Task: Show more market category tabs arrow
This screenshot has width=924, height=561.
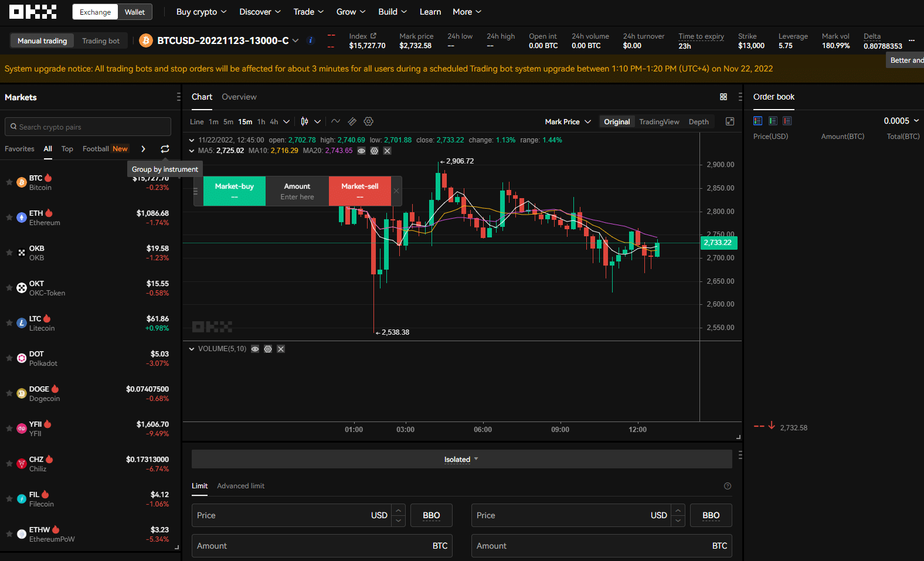Action: tap(143, 149)
